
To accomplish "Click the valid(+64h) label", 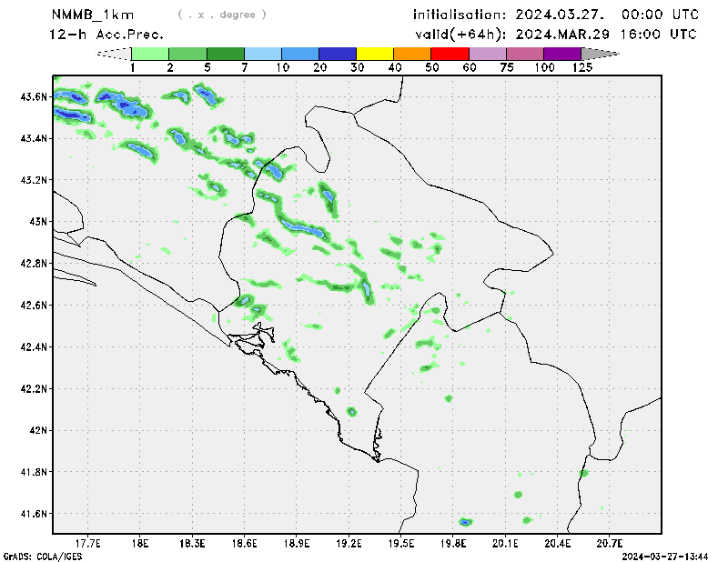I will pyautogui.click(x=460, y=35).
